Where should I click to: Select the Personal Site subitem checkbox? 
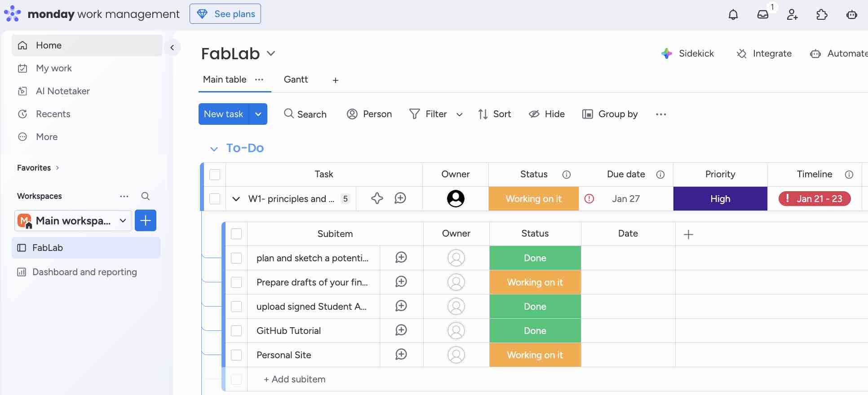point(236,355)
